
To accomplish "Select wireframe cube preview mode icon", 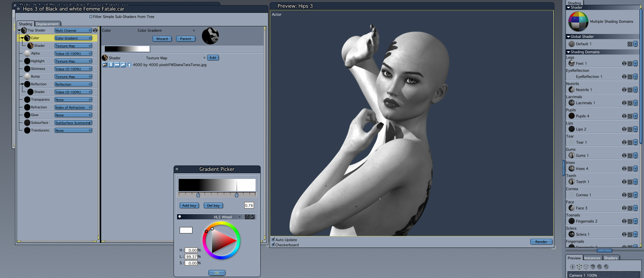I will pyautogui.click(x=586, y=267).
